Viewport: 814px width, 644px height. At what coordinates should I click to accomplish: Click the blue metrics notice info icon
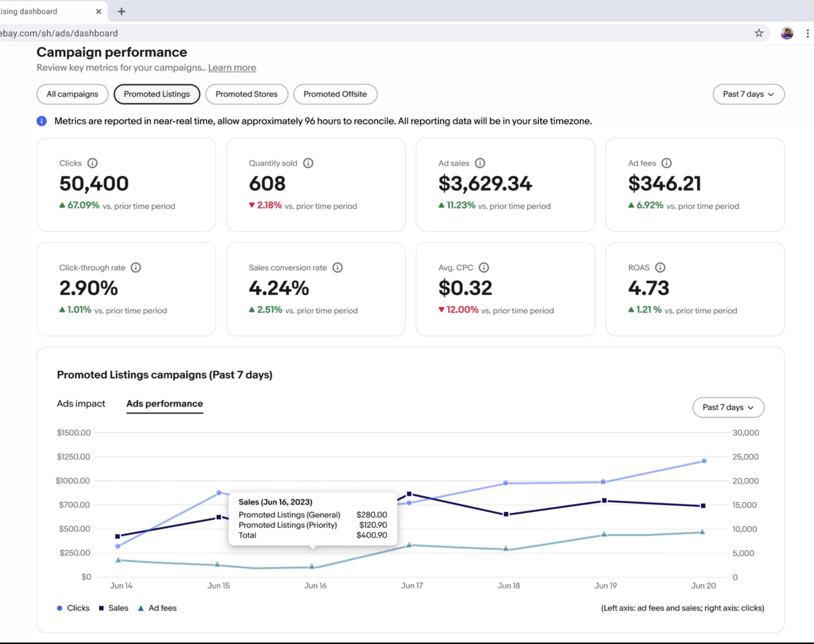tap(41, 121)
